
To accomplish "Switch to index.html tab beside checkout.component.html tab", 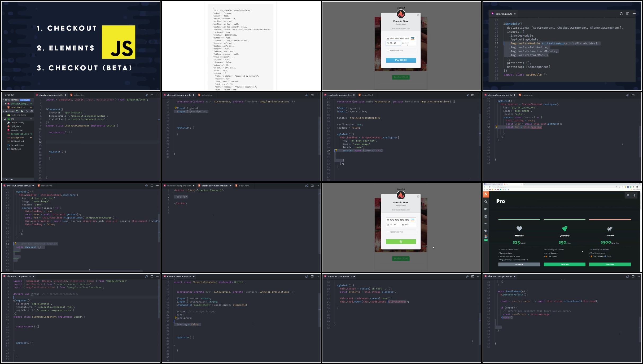I will 244,186.
